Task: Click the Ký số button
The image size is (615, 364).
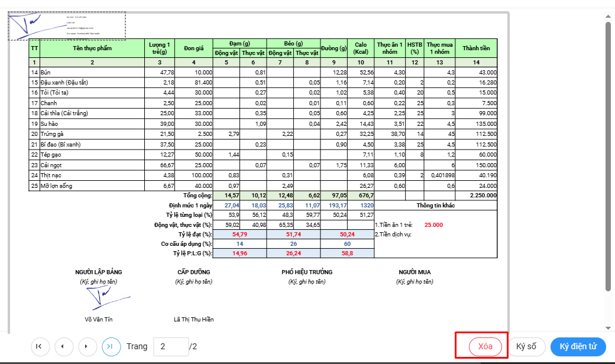Action: (526, 347)
